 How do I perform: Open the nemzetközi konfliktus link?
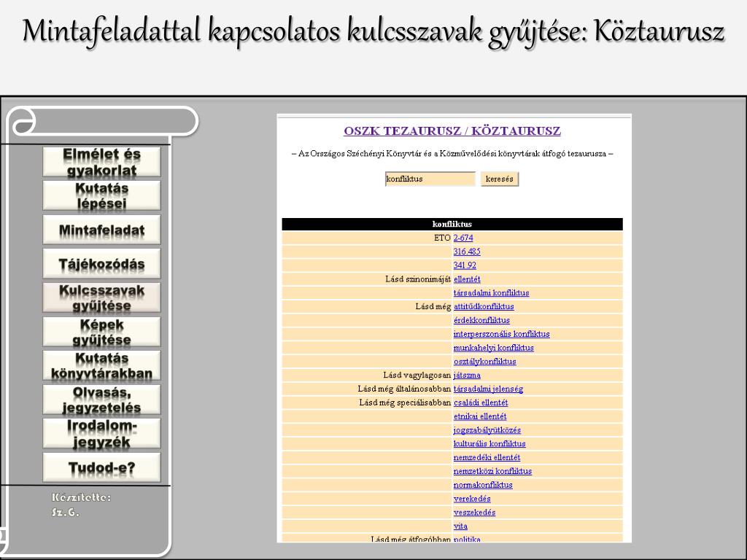click(x=492, y=471)
